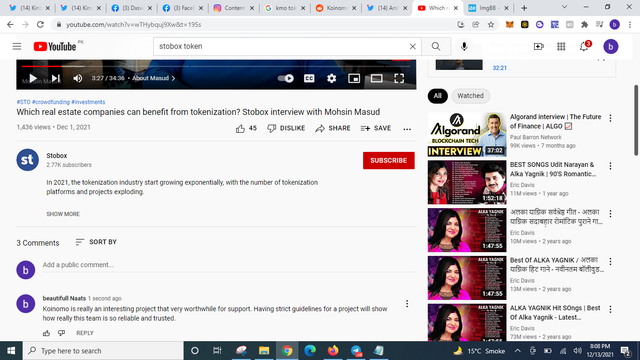This screenshot has width=640, height=360.
Task: Open the Algorand interview thumbnail
Action: pos(467,135)
